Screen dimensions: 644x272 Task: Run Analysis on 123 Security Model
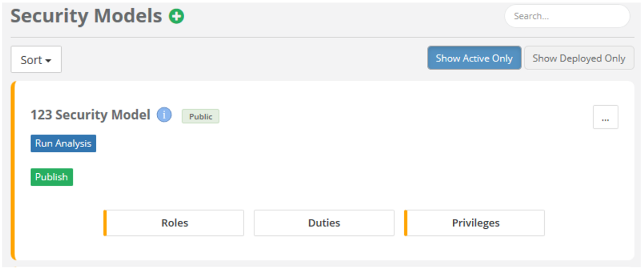(63, 143)
